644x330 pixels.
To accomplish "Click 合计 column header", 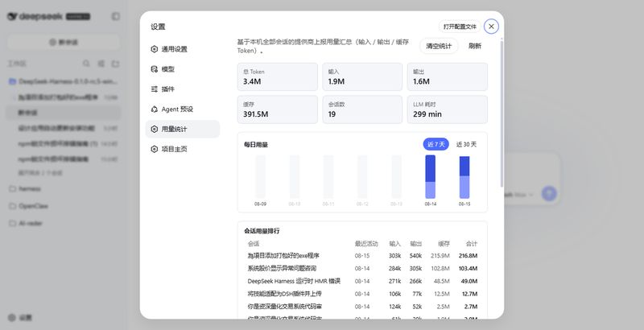I will 472,244.
